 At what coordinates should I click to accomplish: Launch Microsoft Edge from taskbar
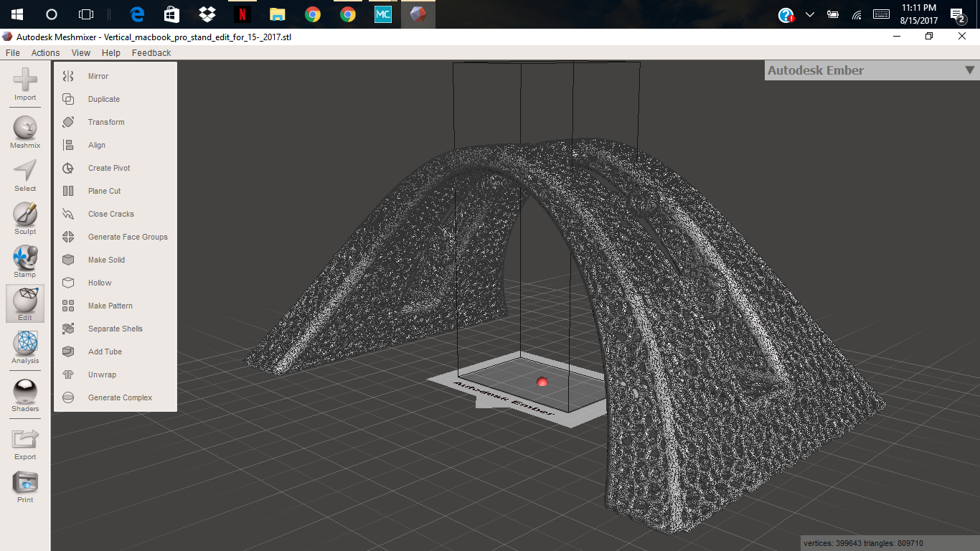click(137, 14)
